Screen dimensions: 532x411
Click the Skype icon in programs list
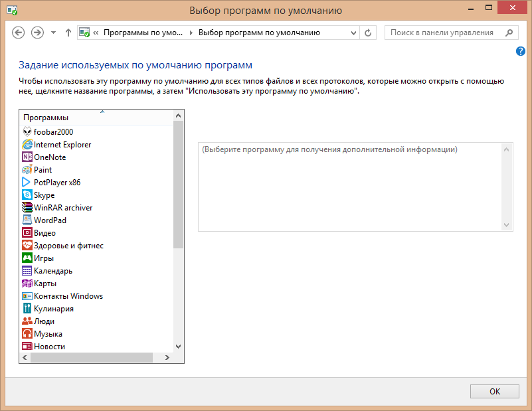(27, 195)
